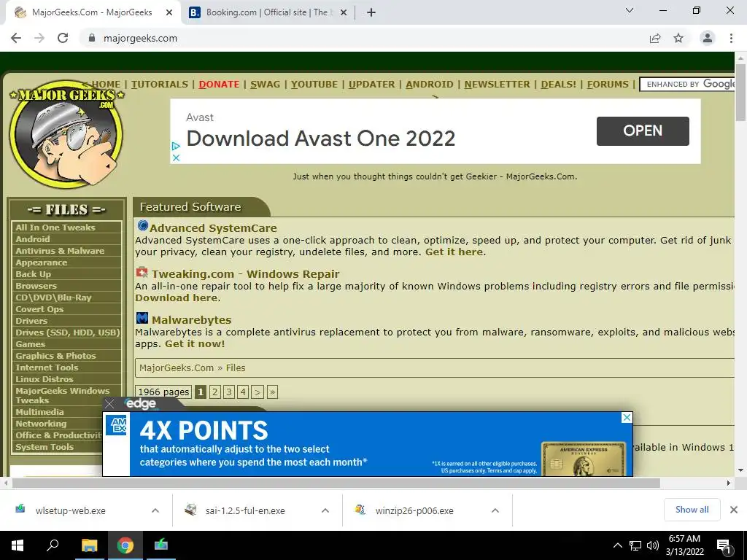Screen dimensions: 747x560
Task: Open Linux Distros category
Action: click(x=66, y=379)
